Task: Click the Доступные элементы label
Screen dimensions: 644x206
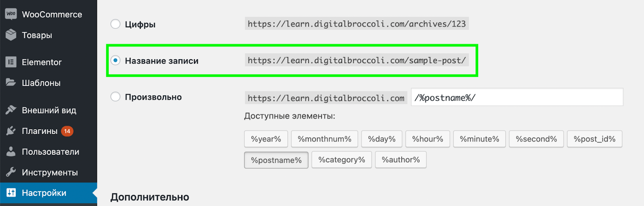Action: [290, 116]
